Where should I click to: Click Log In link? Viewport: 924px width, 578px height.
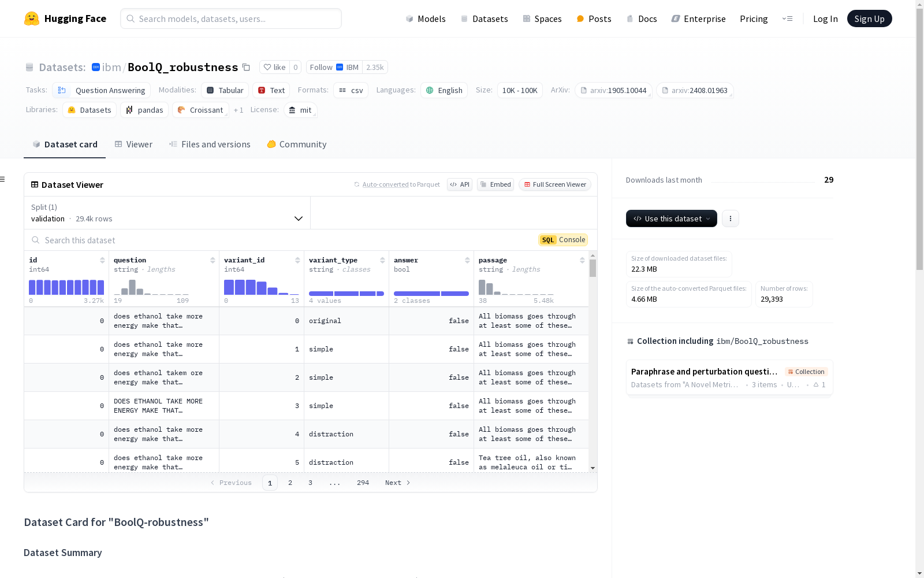click(825, 18)
